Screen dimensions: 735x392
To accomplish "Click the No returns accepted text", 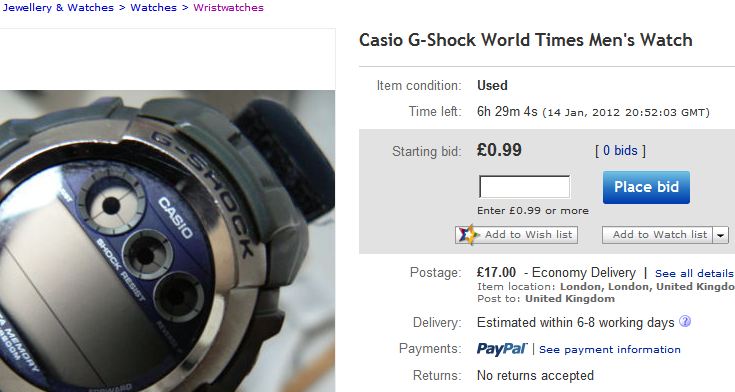I will 535,376.
